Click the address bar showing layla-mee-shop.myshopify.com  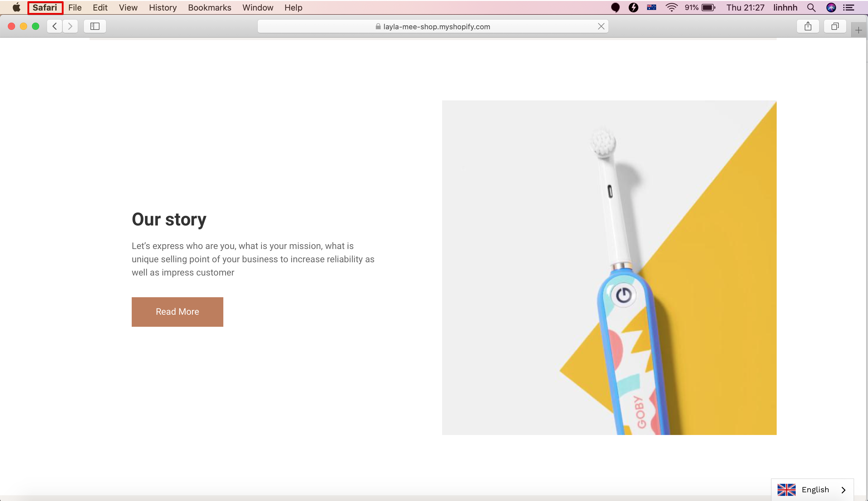tap(433, 27)
